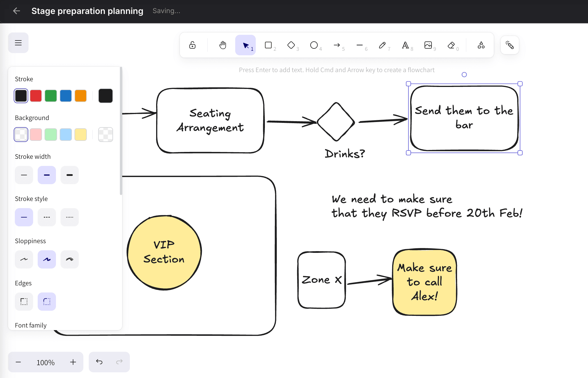This screenshot has height=378, width=588.
Task: Select the Ellipse tool
Action: coord(314,45)
